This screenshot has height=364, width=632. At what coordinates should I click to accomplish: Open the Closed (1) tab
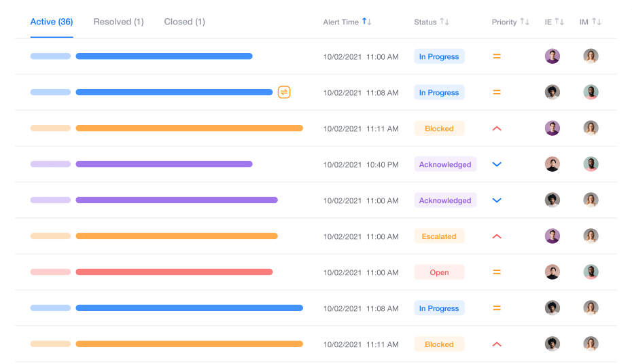(185, 22)
